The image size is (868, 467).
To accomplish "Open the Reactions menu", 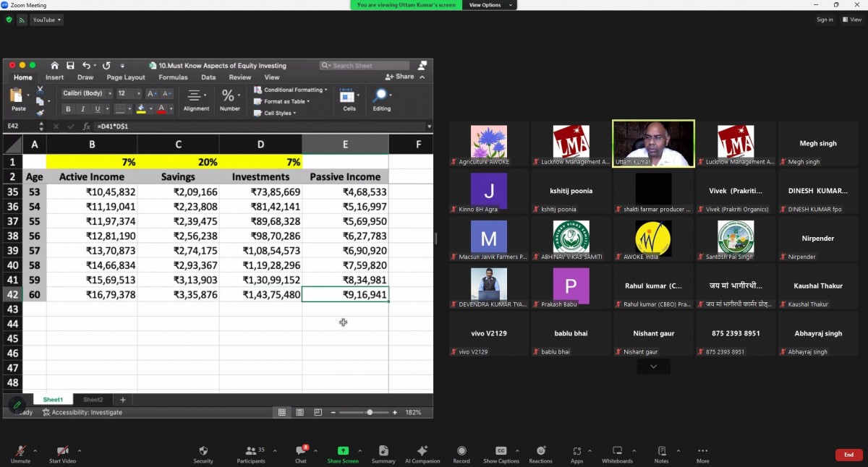I will 540,451.
